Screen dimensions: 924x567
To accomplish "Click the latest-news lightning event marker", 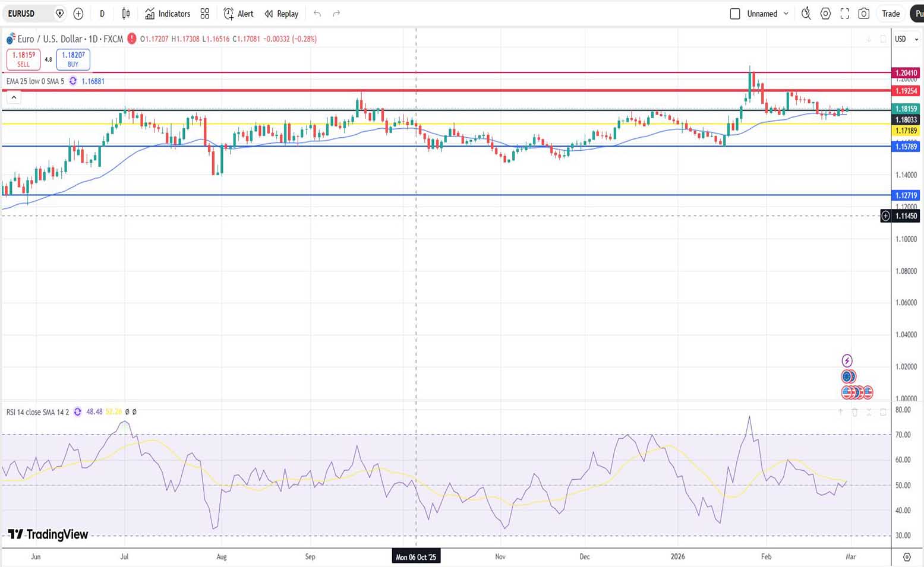I will tap(847, 360).
